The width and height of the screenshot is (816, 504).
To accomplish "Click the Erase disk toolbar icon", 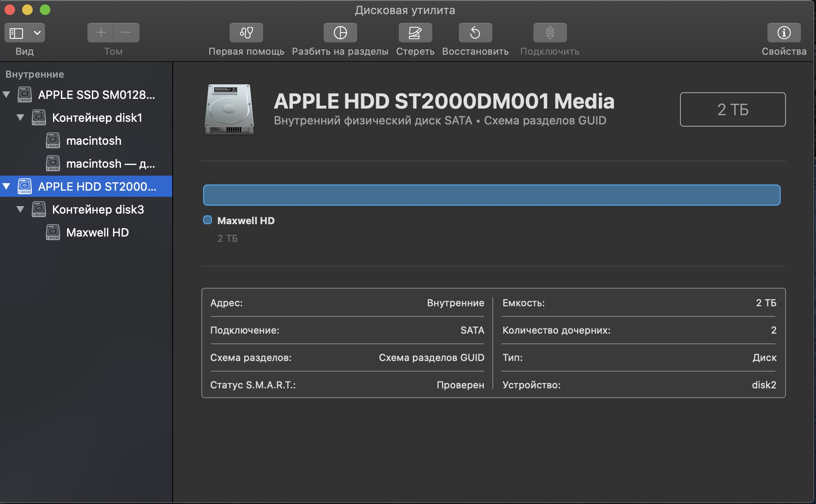I will click(415, 33).
